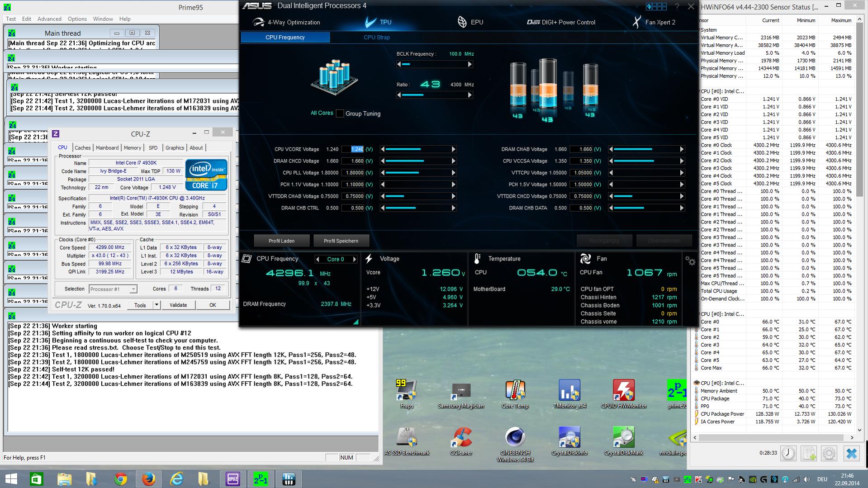Screen dimensions: 868x488
Task: Increase CPU VCCSA Voltage with right arrow
Action: click(682, 161)
